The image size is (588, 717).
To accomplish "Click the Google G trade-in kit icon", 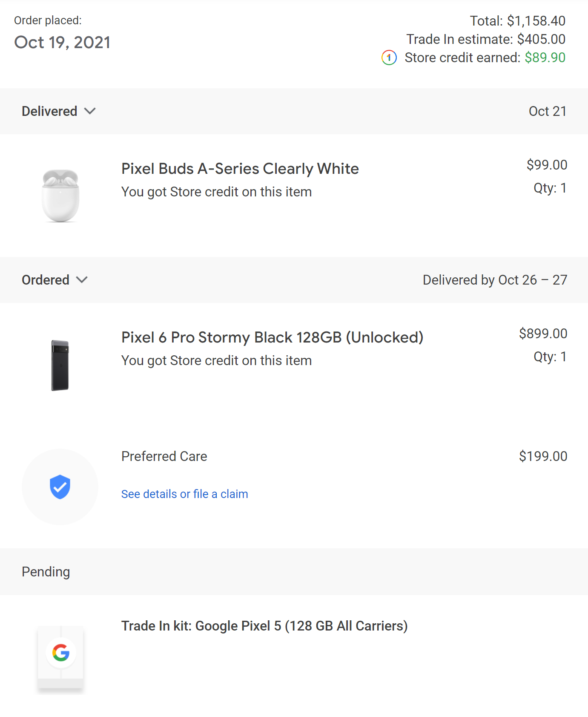I will [60, 653].
